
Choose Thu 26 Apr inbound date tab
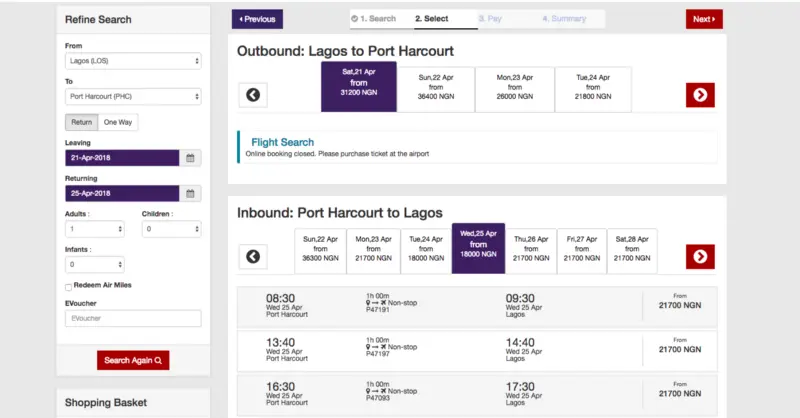[529, 250]
